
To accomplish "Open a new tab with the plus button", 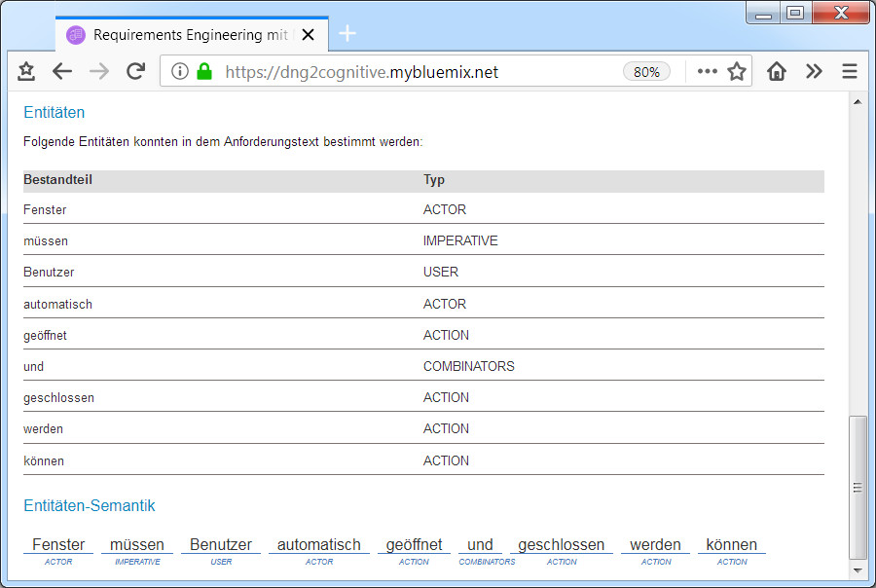I will pos(347,34).
